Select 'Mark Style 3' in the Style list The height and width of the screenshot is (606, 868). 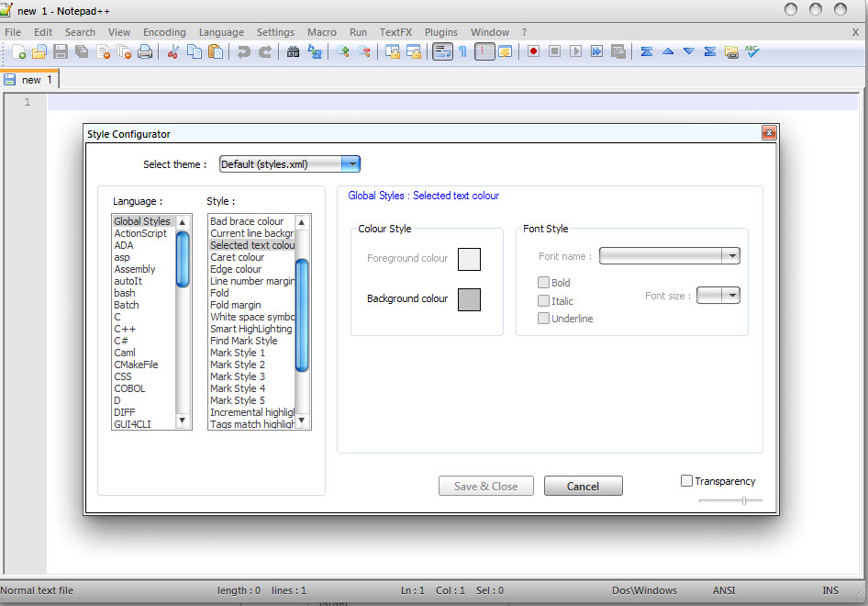click(238, 376)
